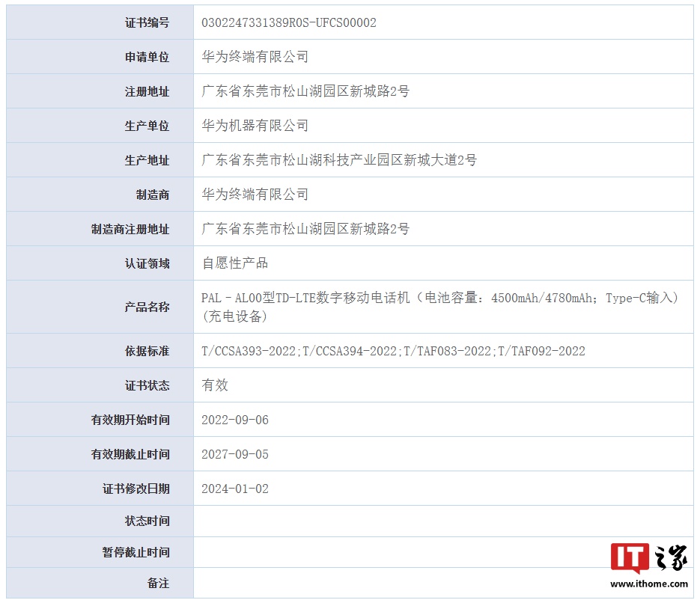Click the empty 状态时间 value cell
The height and width of the screenshot is (603, 700).
442,521
